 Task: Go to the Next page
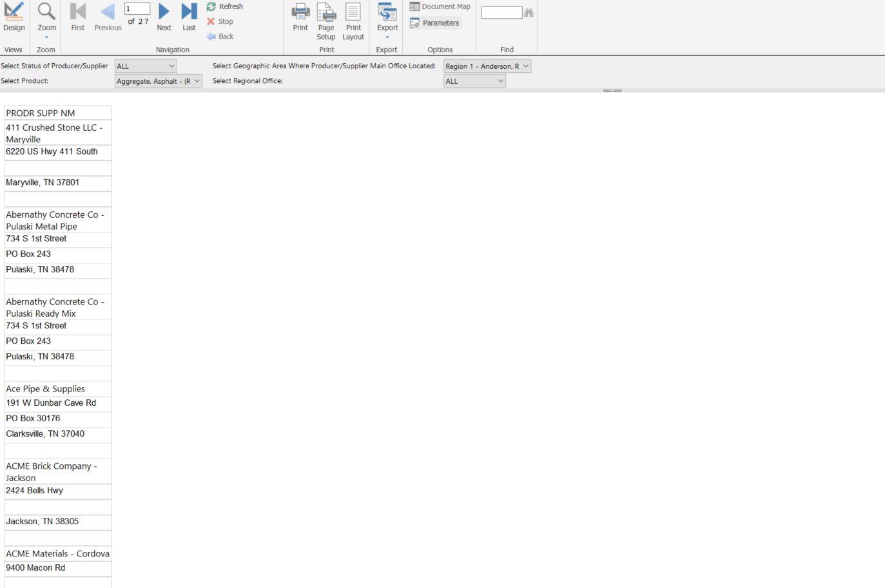tap(164, 17)
